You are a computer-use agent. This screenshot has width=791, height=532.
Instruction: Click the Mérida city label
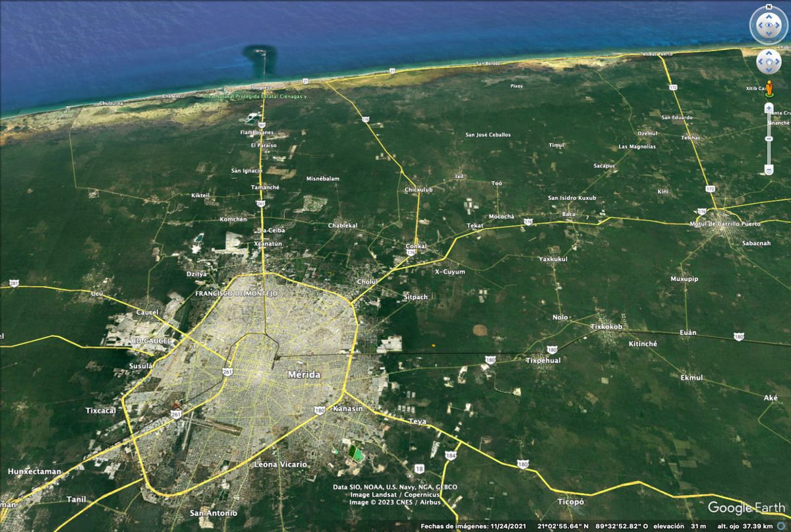click(305, 374)
